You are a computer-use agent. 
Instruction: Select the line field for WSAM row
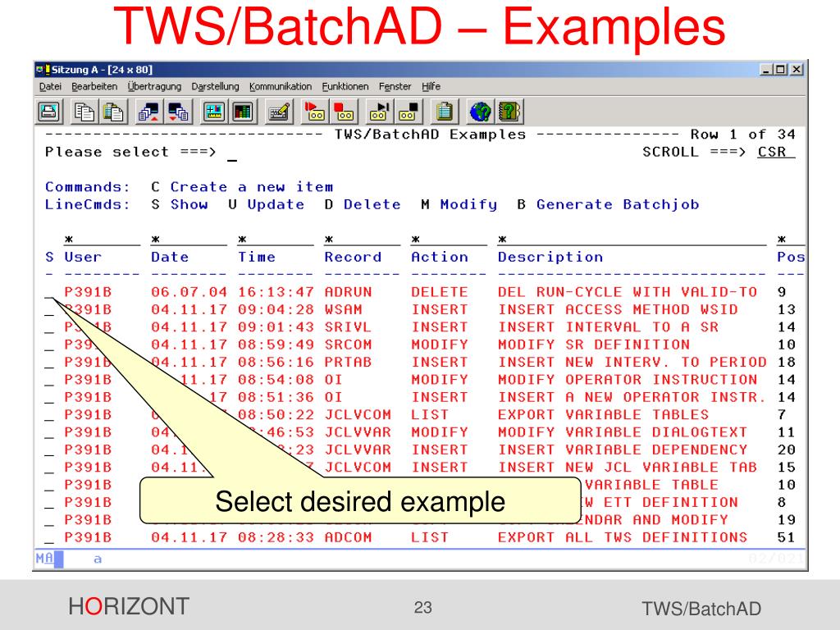coord(49,310)
